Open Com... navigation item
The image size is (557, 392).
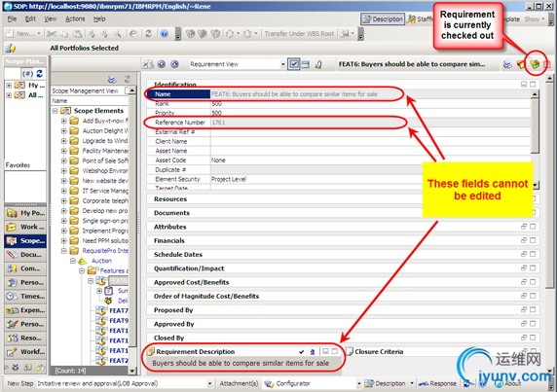point(25,268)
